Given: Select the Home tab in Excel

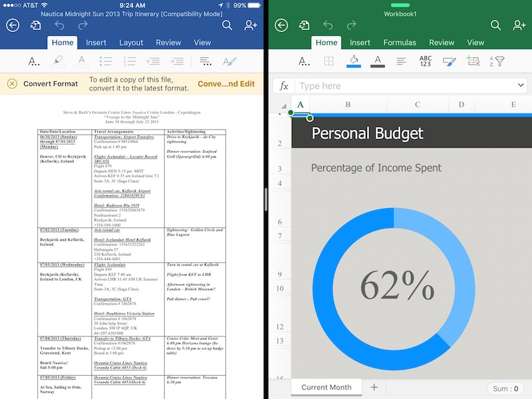Looking at the screenshot, I should (327, 43).
